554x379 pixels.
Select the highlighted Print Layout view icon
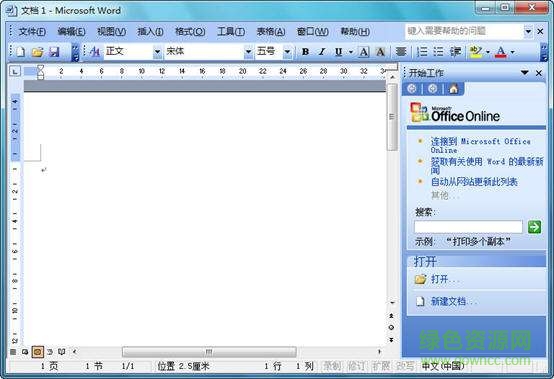tap(37, 352)
